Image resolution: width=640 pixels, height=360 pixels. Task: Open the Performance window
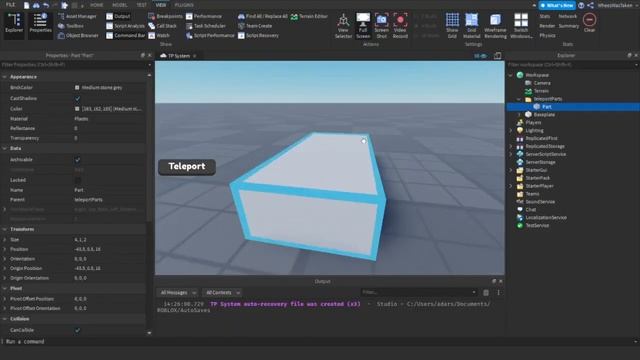click(x=204, y=16)
